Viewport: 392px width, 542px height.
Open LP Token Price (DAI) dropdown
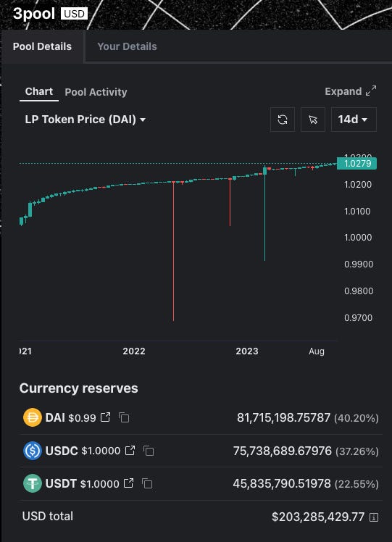[85, 120]
